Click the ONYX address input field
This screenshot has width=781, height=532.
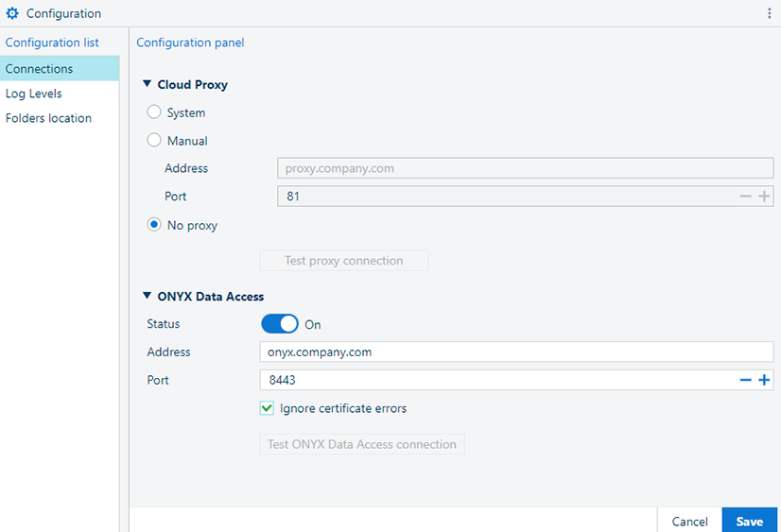pyautogui.click(x=515, y=352)
